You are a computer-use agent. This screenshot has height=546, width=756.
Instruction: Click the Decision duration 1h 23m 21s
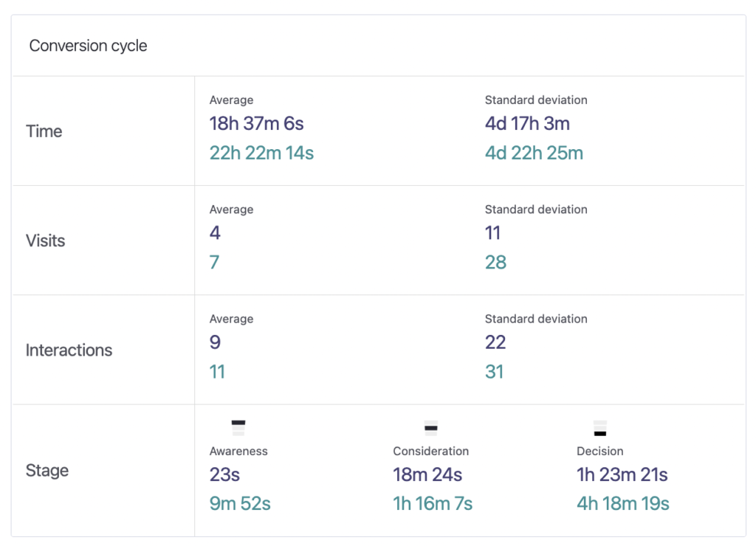pyautogui.click(x=622, y=474)
